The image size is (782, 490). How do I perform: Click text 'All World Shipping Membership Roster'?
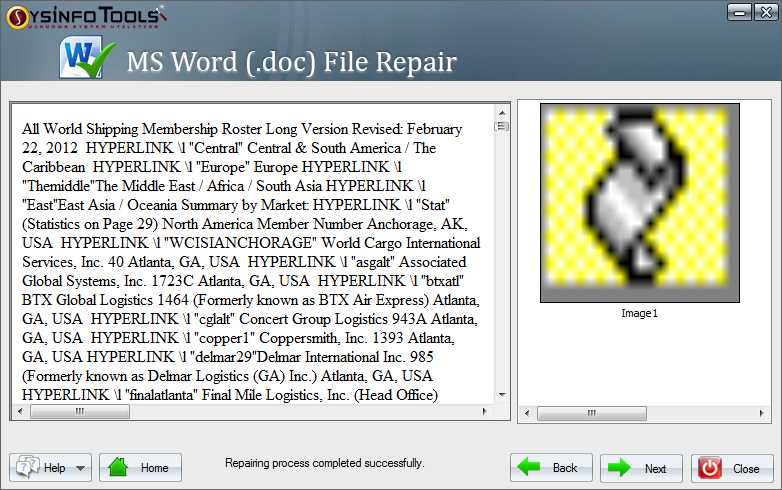pos(142,129)
